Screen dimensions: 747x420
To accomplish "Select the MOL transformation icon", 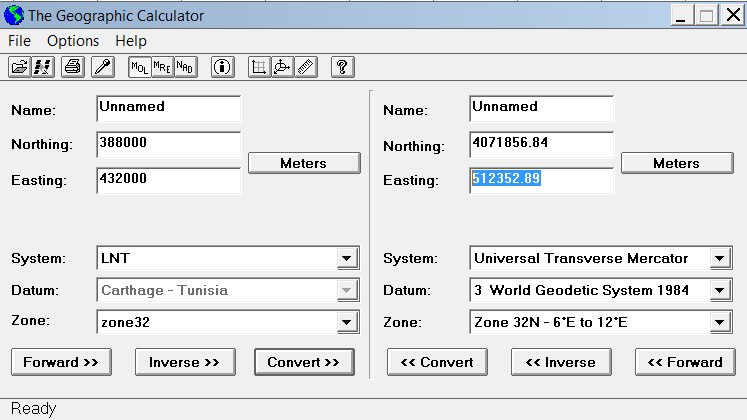I will pos(140,67).
